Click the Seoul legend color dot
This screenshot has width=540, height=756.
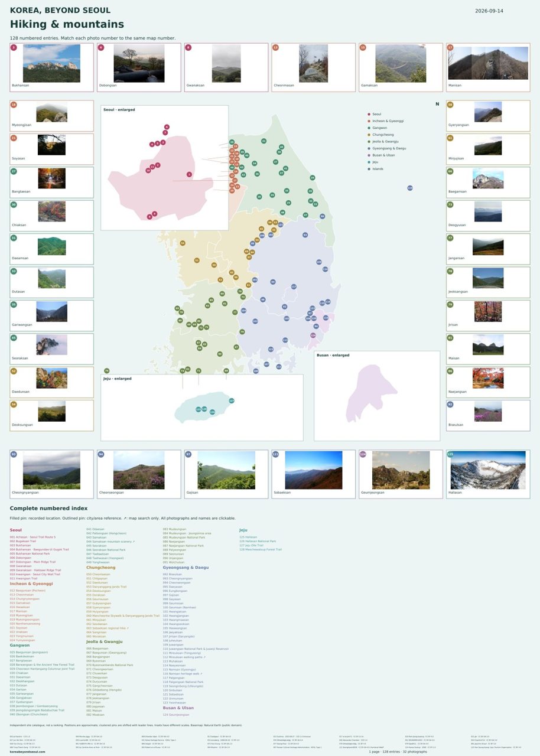[x=369, y=114]
